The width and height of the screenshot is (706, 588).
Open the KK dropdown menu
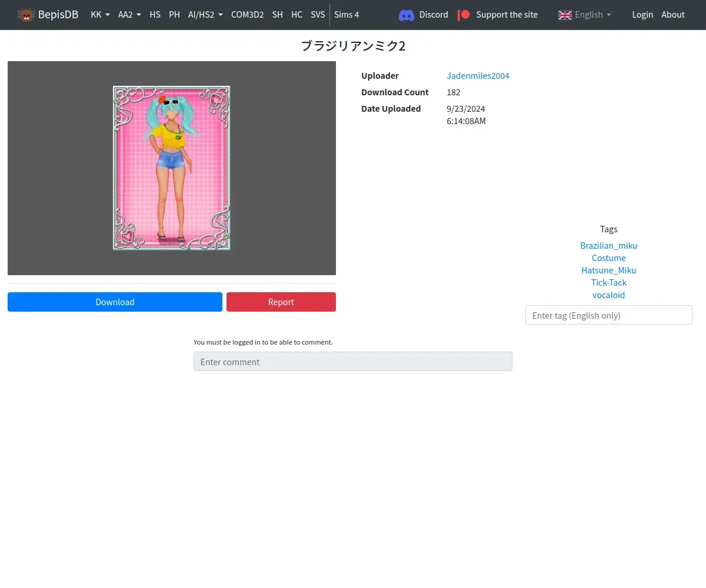100,15
